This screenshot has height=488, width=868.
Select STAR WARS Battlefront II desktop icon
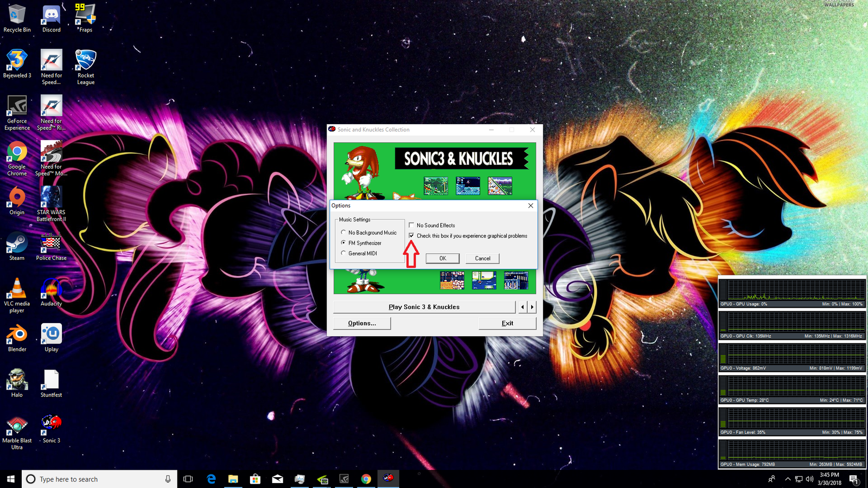coord(52,204)
